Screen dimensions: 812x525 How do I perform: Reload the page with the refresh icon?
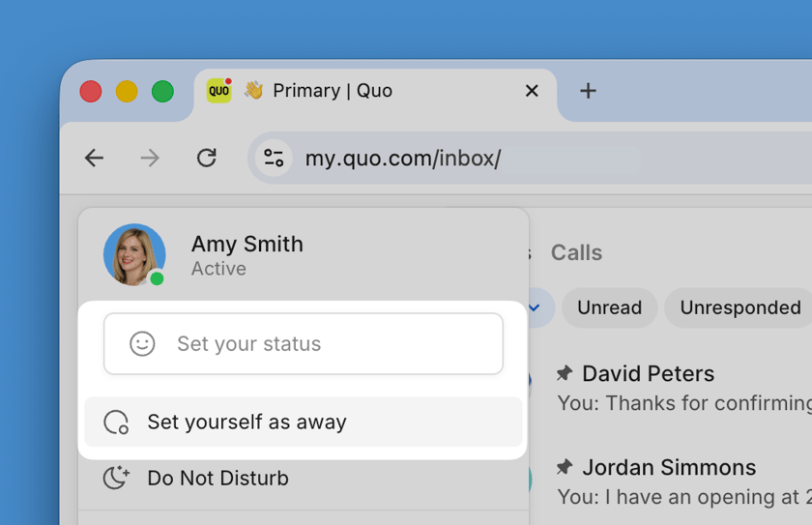[207, 158]
